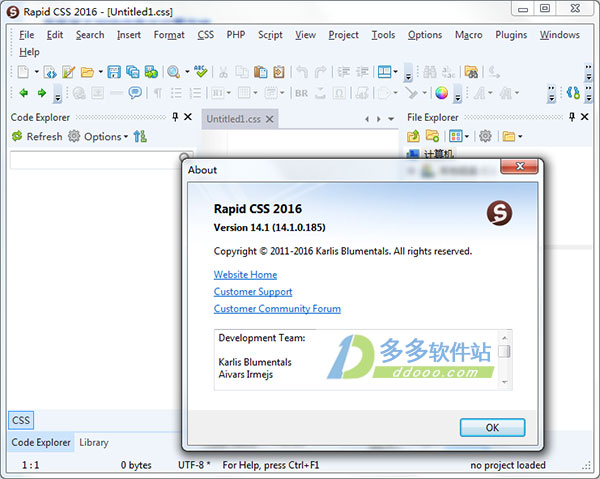
Task: Close the File Explorer panel
Action: coord(584,117)
